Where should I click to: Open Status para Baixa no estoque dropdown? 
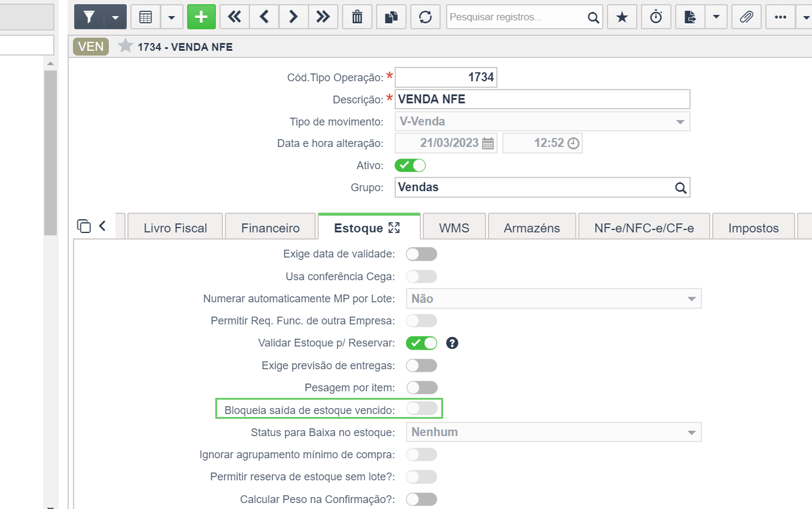[x=554, y=432]
